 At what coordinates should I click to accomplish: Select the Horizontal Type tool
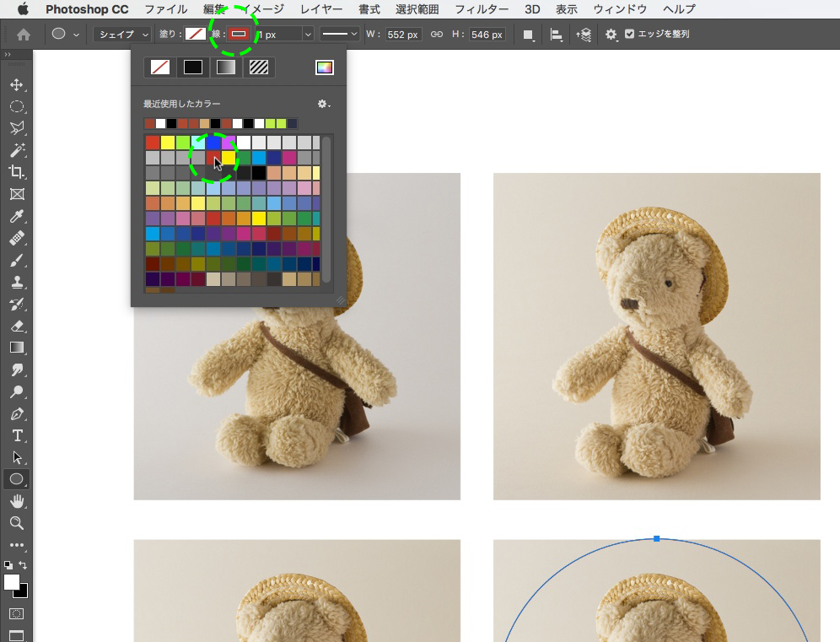pos(16,435)
